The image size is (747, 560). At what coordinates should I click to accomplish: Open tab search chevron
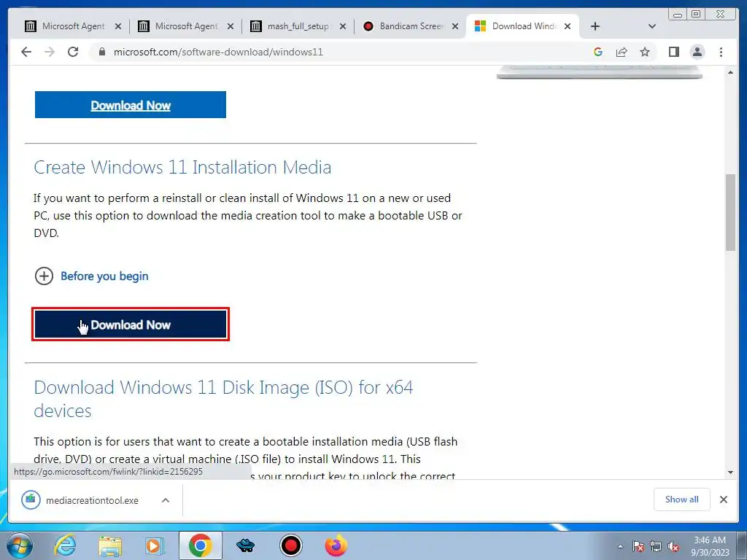point(652,26)
